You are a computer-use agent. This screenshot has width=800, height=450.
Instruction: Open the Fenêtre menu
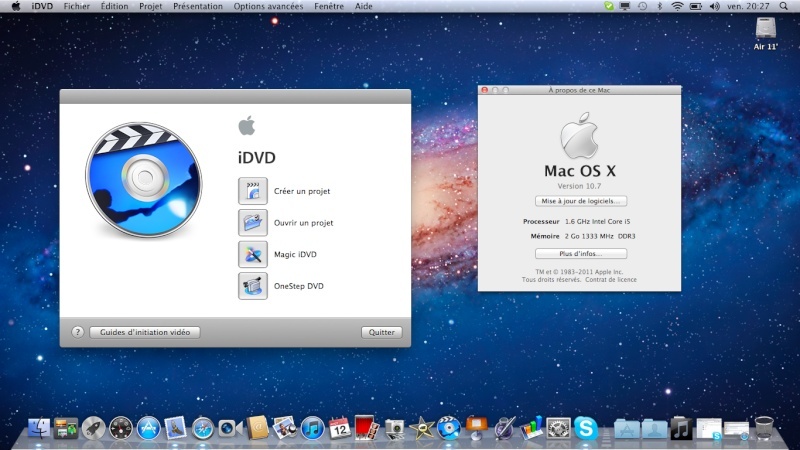(329, 6)
